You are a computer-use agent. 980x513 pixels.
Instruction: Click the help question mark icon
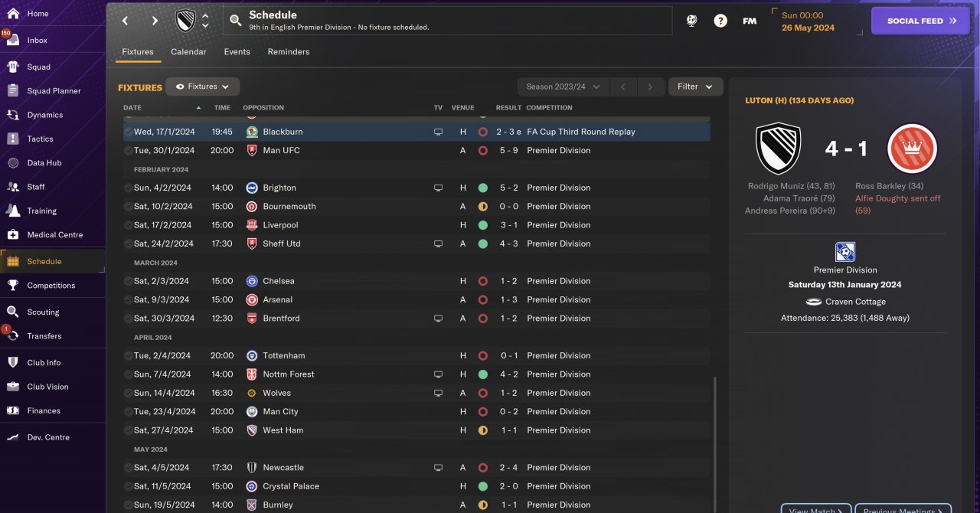pyautogui.click(x=720, y=21)
